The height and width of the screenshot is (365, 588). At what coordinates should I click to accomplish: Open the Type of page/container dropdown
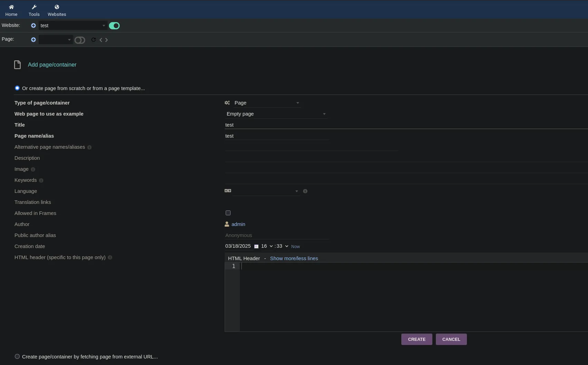coord(266,103)
